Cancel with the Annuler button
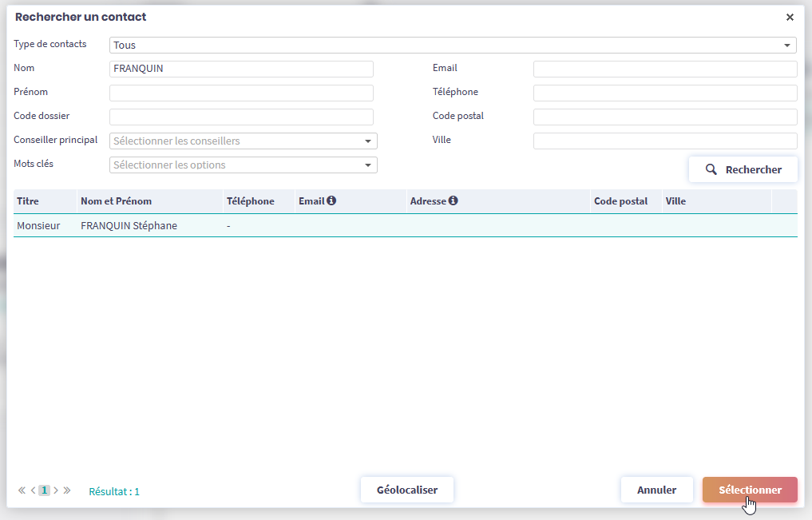The width and height of the screenshot is (812, 520). click(x=656, y=490)
